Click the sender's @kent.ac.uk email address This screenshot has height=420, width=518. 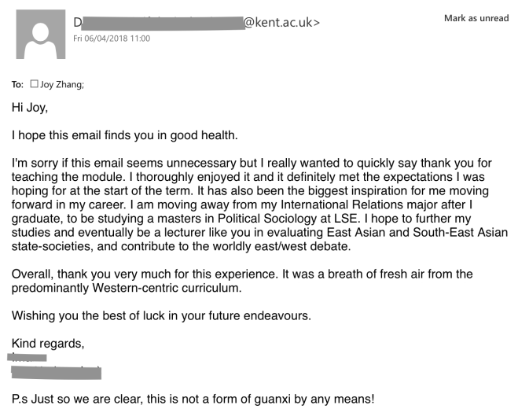coord(281,22)
